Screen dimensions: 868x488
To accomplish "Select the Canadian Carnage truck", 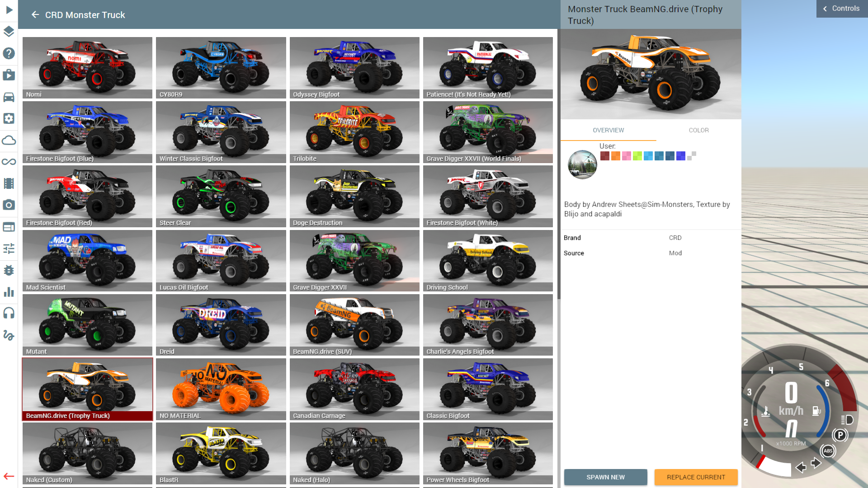I will (x=354, y=389).
